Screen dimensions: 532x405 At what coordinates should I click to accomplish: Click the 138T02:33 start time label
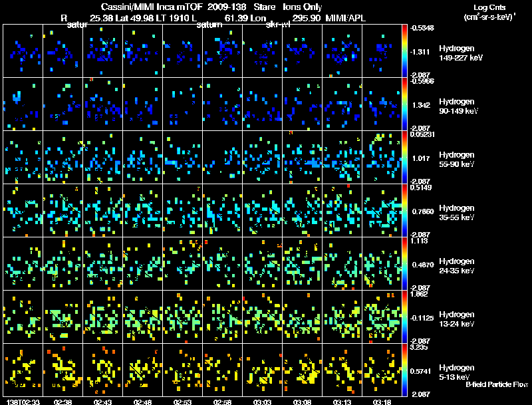tap(23, 402)
